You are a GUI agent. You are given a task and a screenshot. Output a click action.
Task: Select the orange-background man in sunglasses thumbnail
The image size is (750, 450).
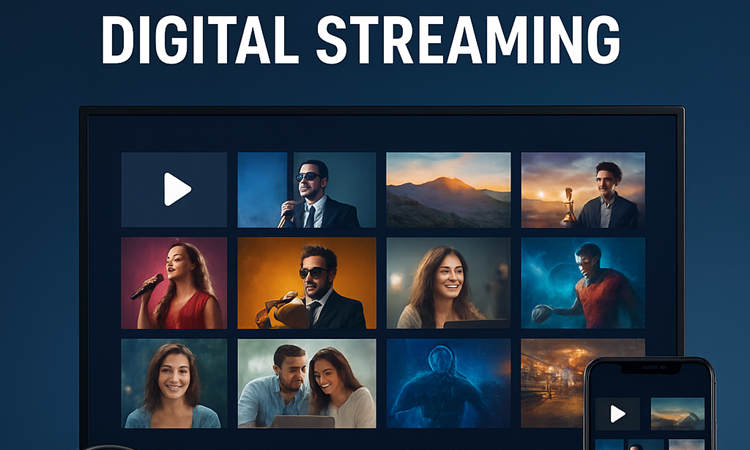(x=306, y=283)
